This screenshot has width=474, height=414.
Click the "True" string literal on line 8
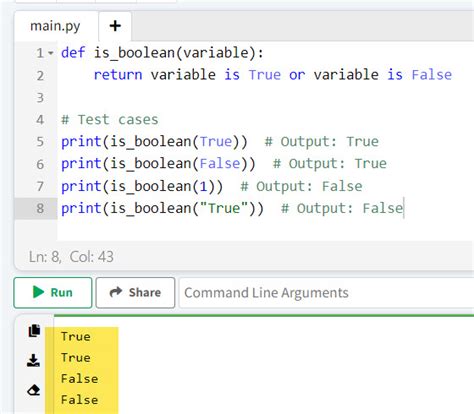tap(224, 208)
